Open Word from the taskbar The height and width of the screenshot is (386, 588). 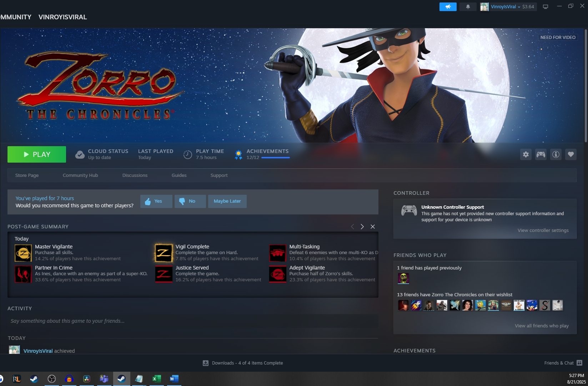(174, 379)
